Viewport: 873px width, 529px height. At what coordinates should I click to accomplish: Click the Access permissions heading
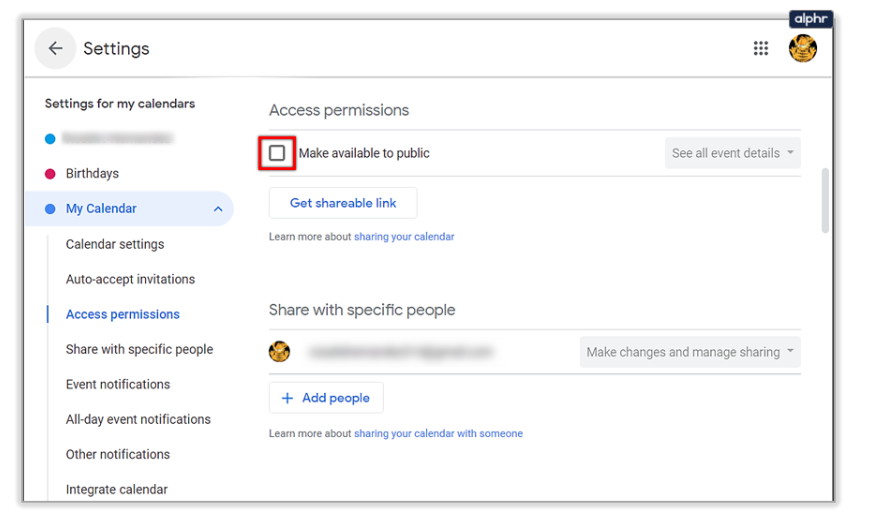339,110
